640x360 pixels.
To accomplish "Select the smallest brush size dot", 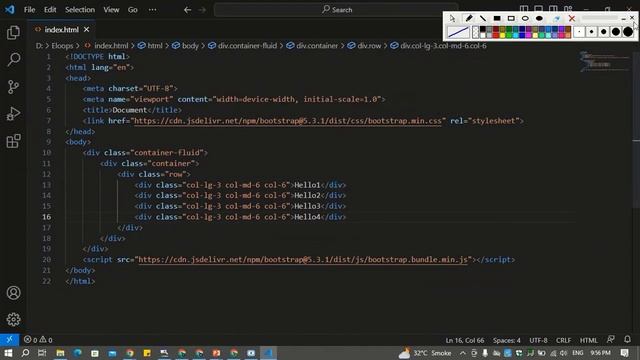I will pos(579,31).
